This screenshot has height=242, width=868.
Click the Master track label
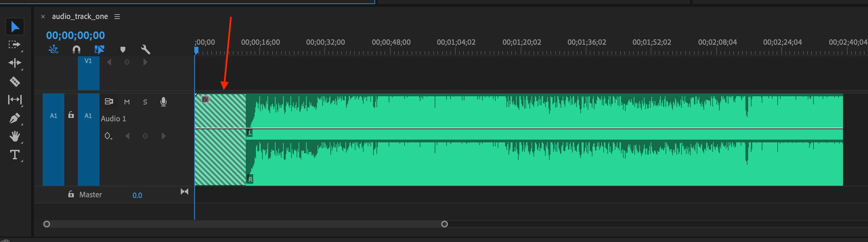90,195
